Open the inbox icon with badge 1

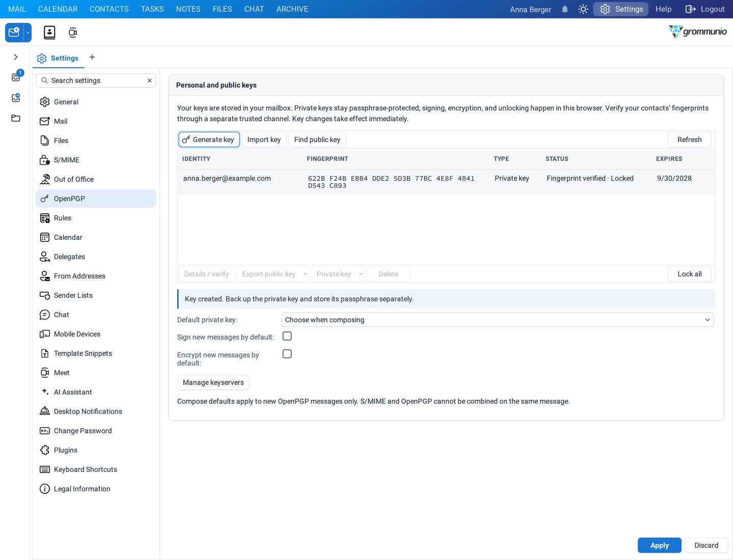click(x=16, y=77)
